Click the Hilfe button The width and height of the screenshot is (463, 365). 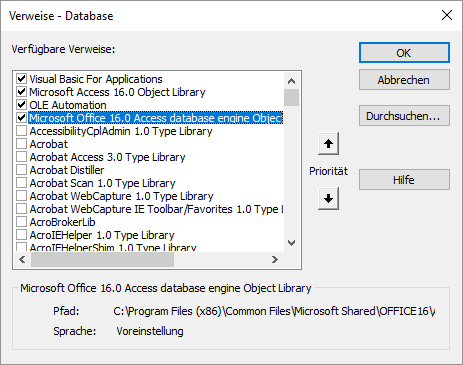(x=404, y=180)
